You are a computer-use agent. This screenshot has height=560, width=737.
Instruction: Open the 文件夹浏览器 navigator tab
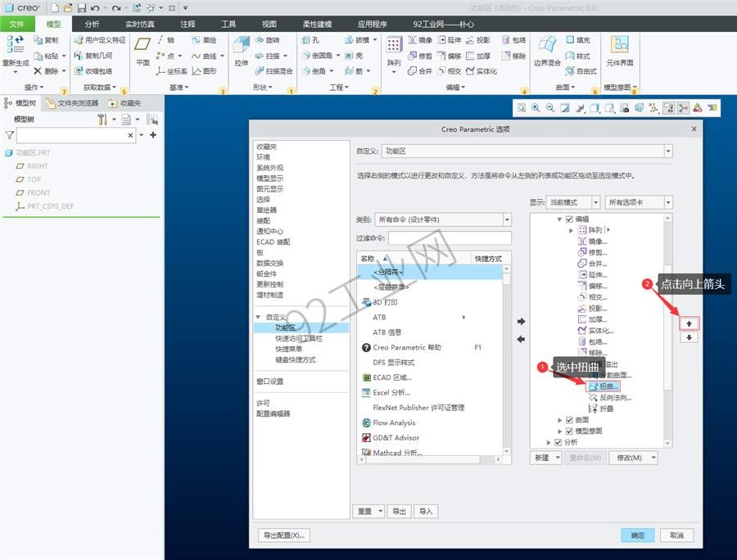point(72,103)
